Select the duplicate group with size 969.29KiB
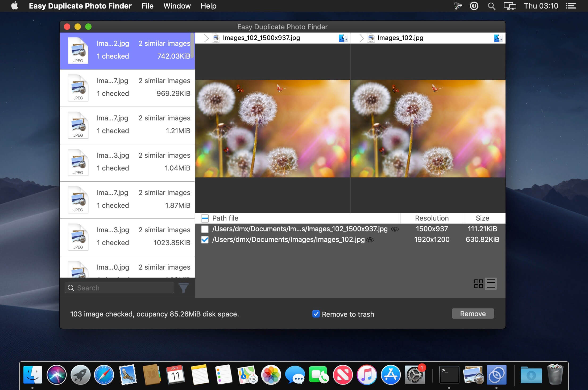588x390 pixels. tap(127, 88)
